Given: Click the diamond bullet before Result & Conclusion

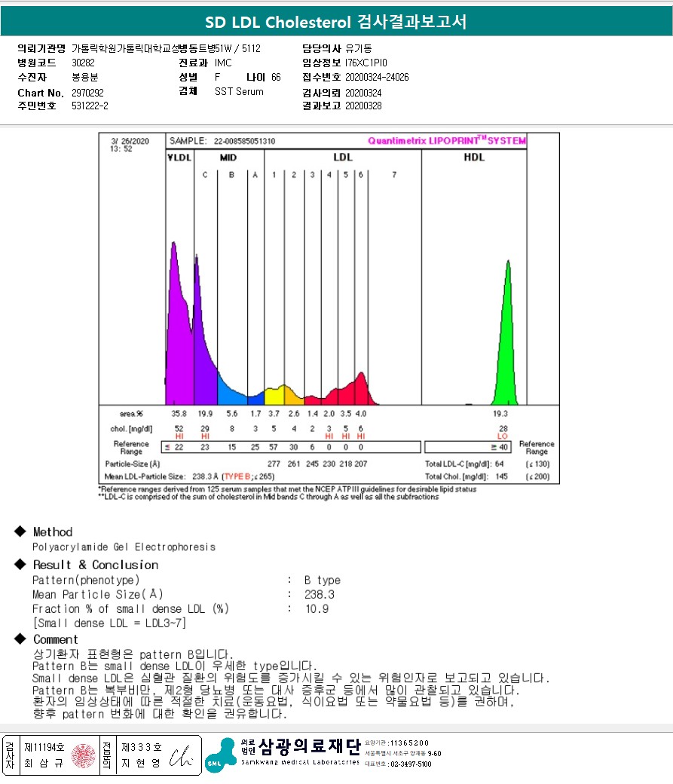Looking at the screenshot, I should 20,564.
